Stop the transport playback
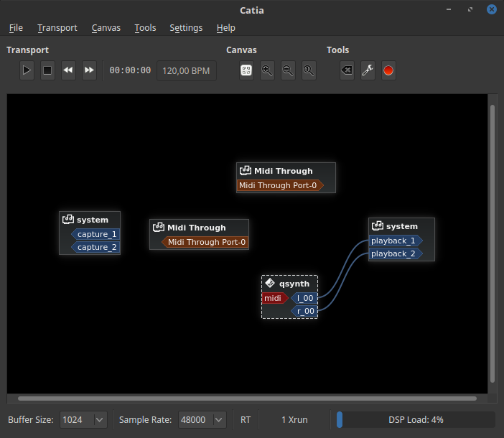The image size is (504, 438). pos(47,70)
